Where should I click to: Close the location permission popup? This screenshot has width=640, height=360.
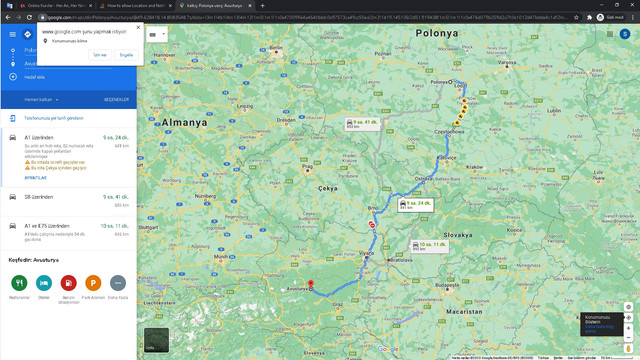coord(138,27)
